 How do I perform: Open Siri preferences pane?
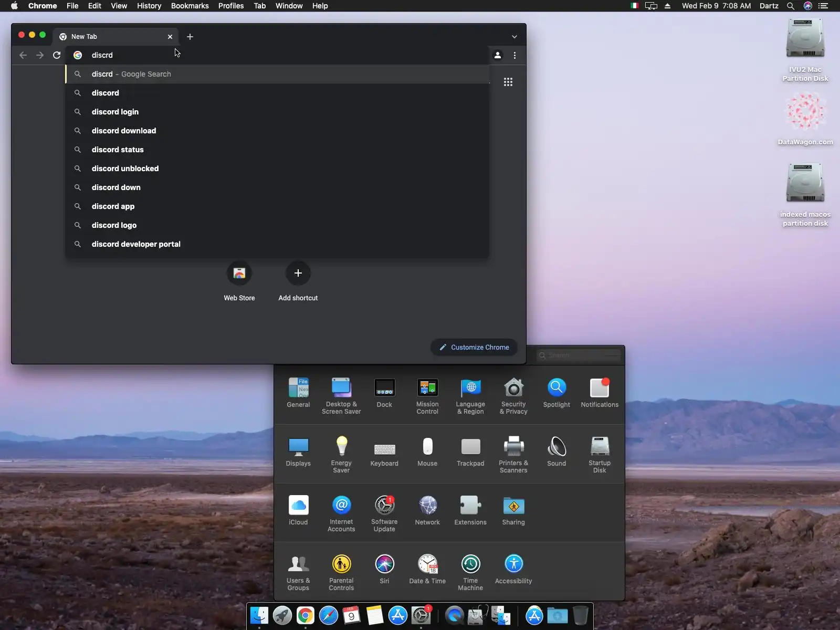(x=384, y=569)
